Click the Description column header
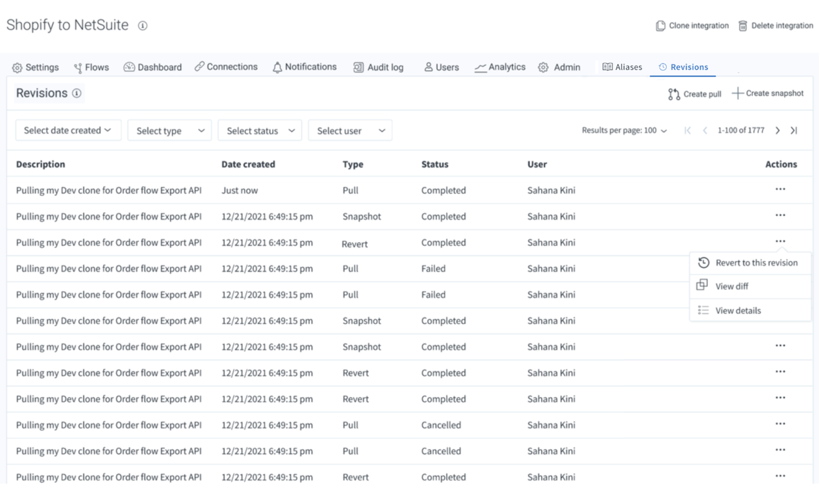The height and width of the screenshot is (504, 821). 41,164
